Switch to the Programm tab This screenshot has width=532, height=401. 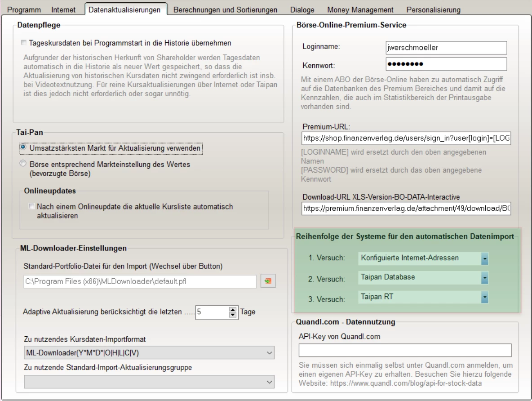24,10
